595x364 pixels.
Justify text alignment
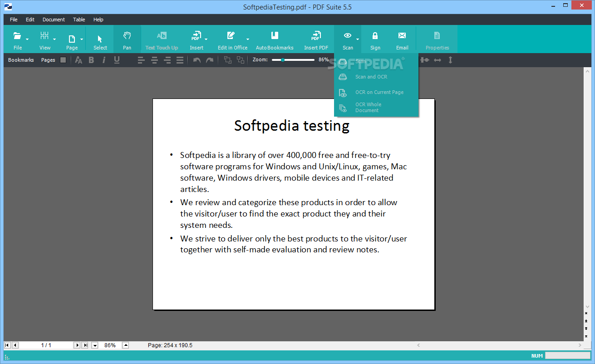(180, 60)
